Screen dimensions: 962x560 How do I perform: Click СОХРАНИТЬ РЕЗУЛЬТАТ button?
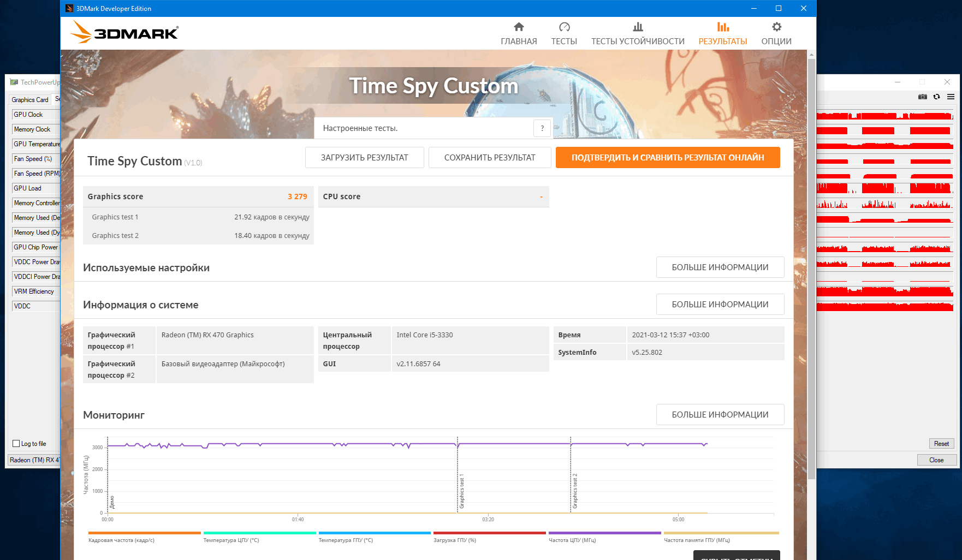click(490, 158)
